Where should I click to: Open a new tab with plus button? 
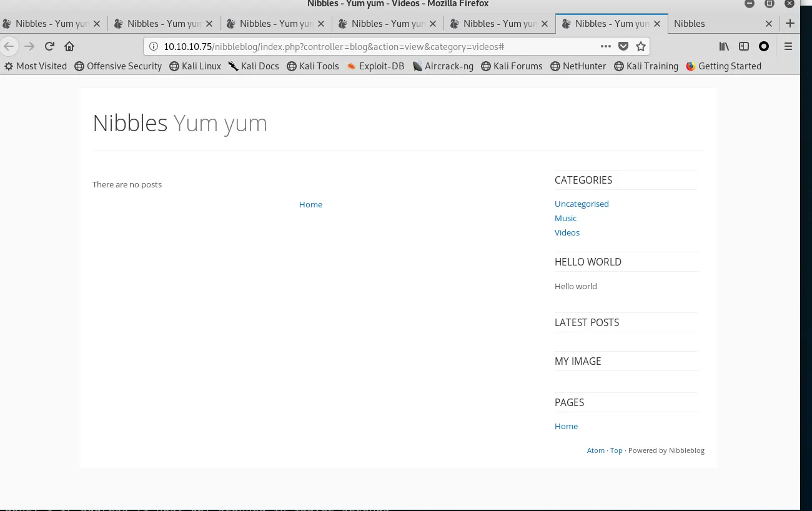tap(790, 24)
